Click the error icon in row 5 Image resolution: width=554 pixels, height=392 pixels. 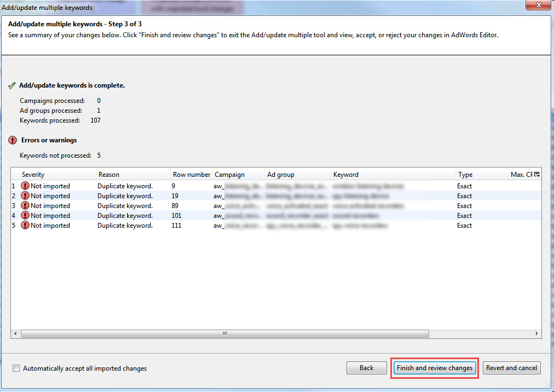coord(25,226)
